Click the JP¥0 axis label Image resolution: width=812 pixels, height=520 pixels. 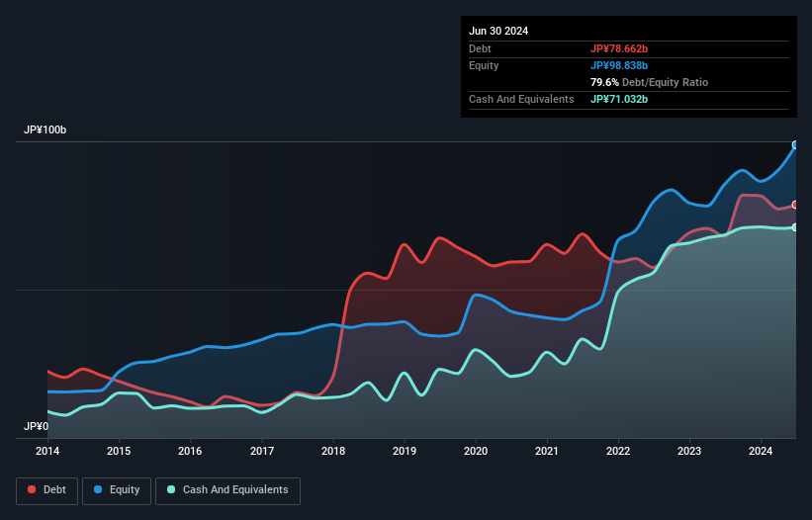[36, 426]
